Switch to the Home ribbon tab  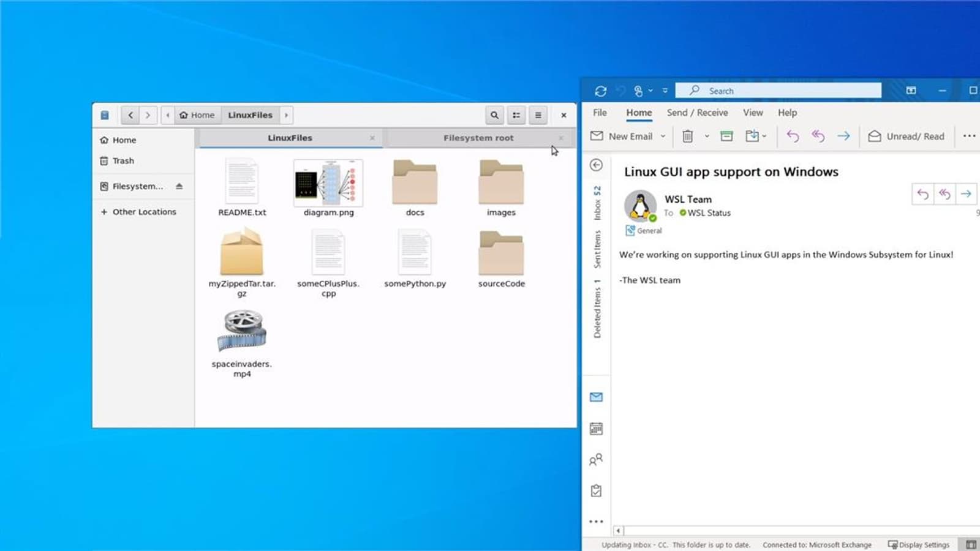[x=639, y=113]
